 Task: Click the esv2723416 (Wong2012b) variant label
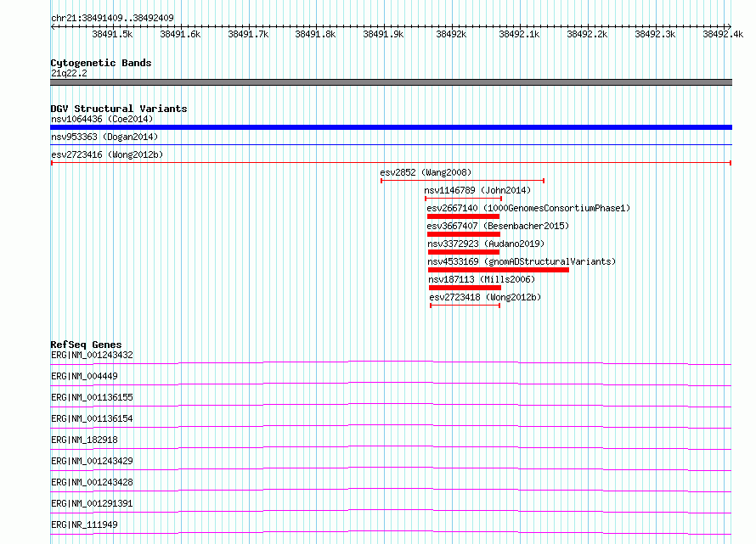(107, 154)
